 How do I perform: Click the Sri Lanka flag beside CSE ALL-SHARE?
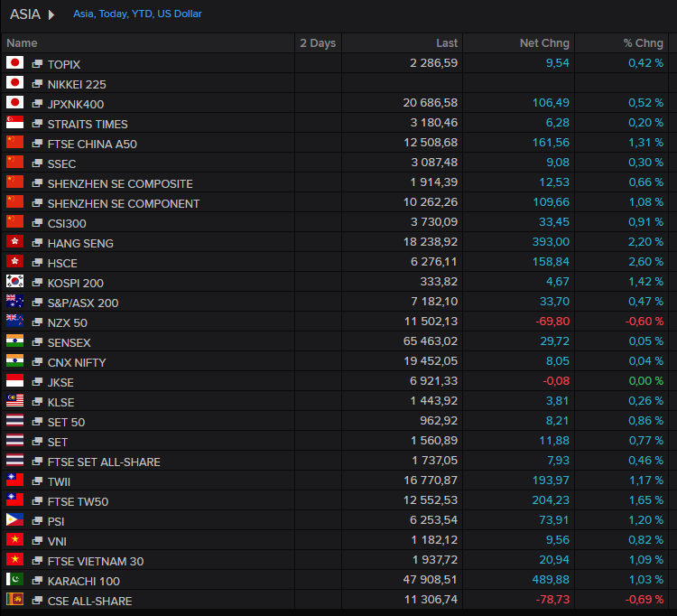click(x=14, y=600)
